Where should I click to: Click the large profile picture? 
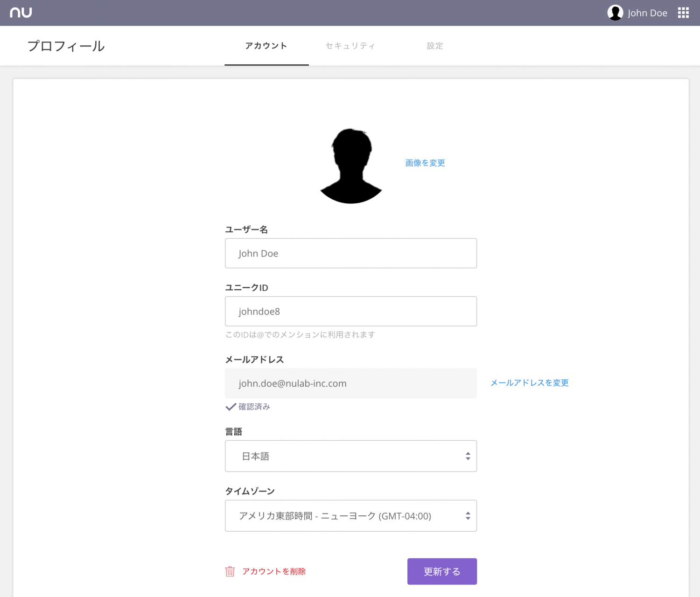coord(351,166)
